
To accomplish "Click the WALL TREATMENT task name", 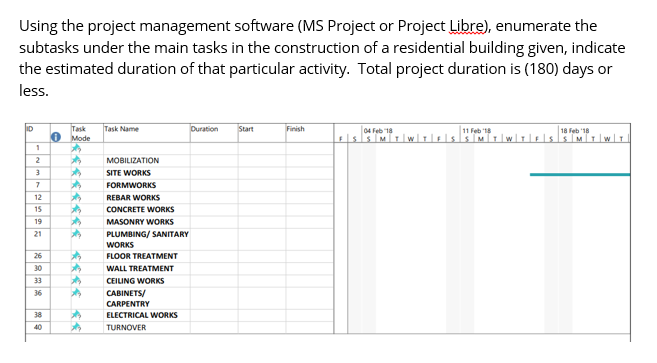I will tap(140, 268).
